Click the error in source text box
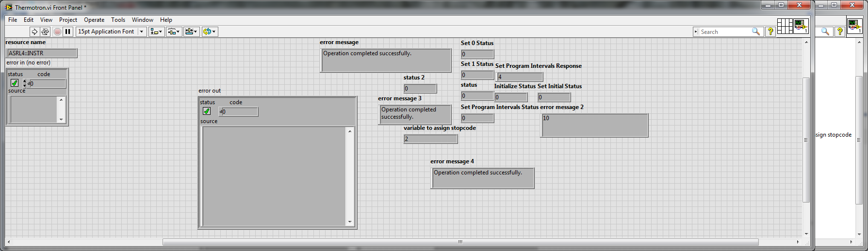Screen dimensions: 868x251 tap(33, 110)
